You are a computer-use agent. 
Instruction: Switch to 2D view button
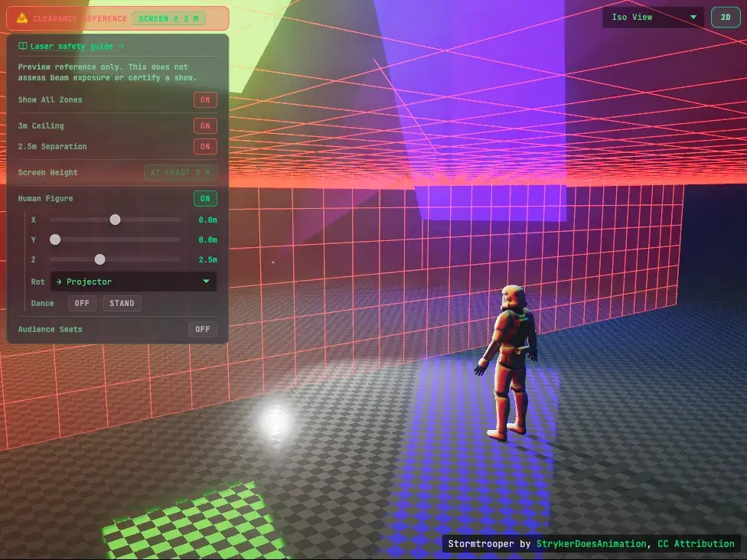[x=726, y=17]
